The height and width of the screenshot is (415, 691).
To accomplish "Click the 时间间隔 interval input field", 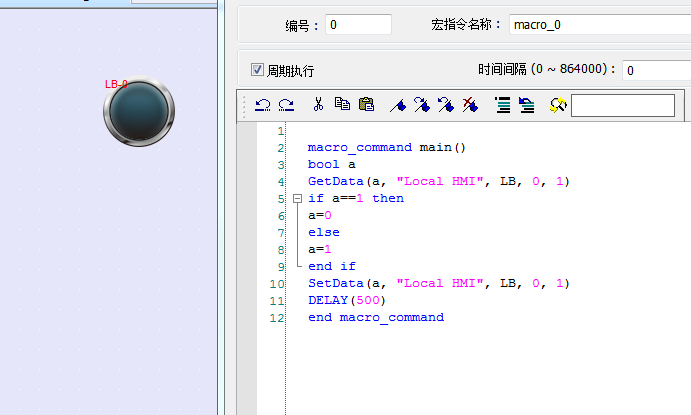I will [x=655, y=71].
